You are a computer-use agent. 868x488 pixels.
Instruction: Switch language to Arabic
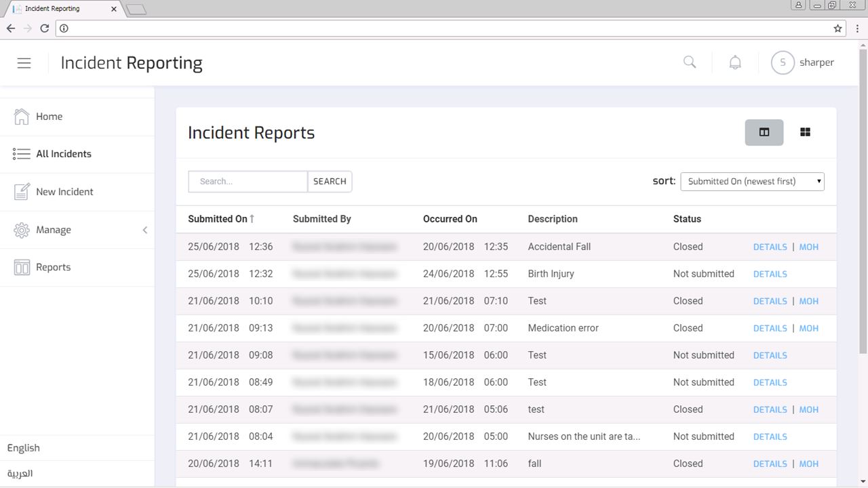[x=20, y=473]
